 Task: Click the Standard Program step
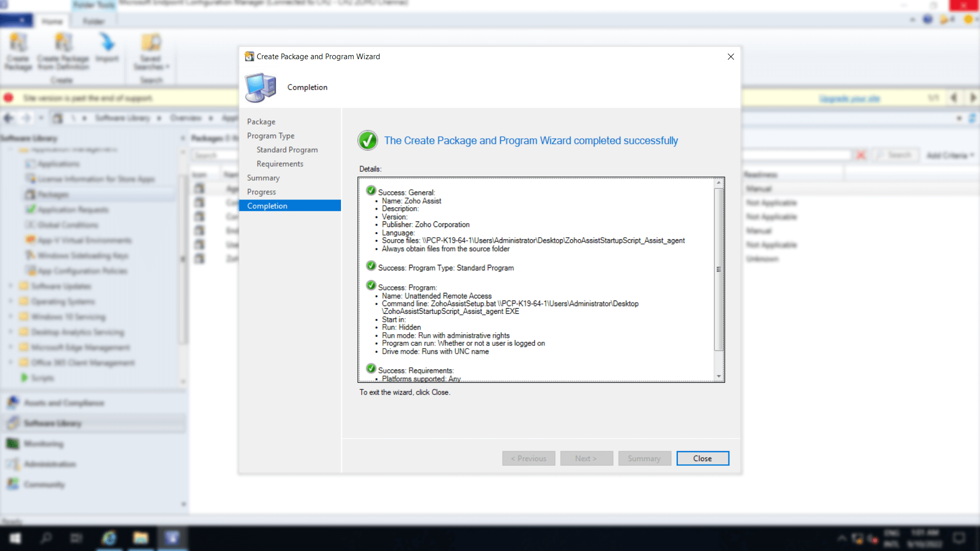click(x=287, y=149)
